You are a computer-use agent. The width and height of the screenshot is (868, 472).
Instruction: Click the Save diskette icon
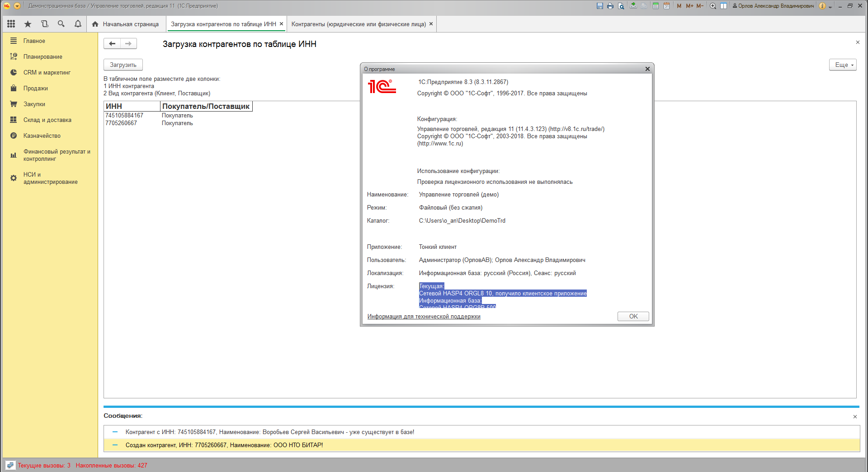click(599, 6)
